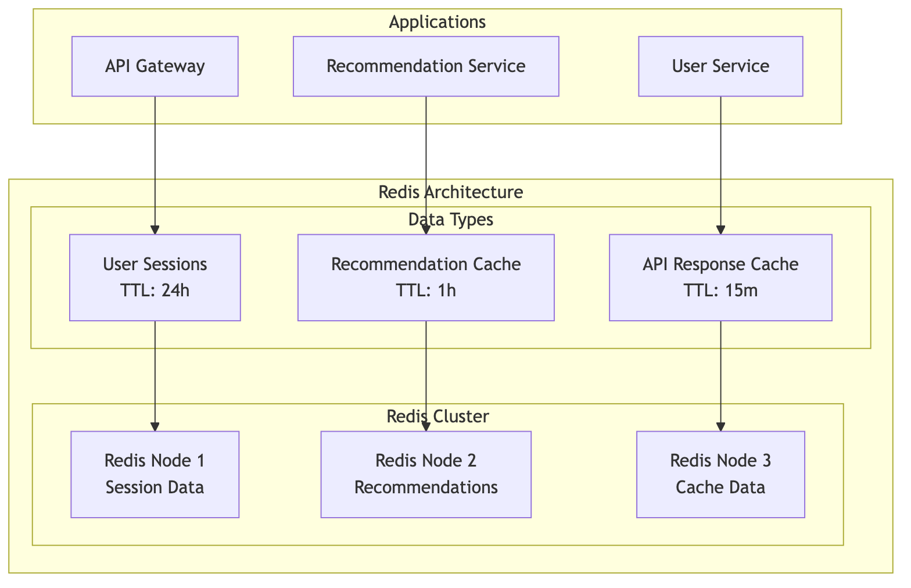Select the User Service node
The image size is (911, 588).
tap(720, 66)
